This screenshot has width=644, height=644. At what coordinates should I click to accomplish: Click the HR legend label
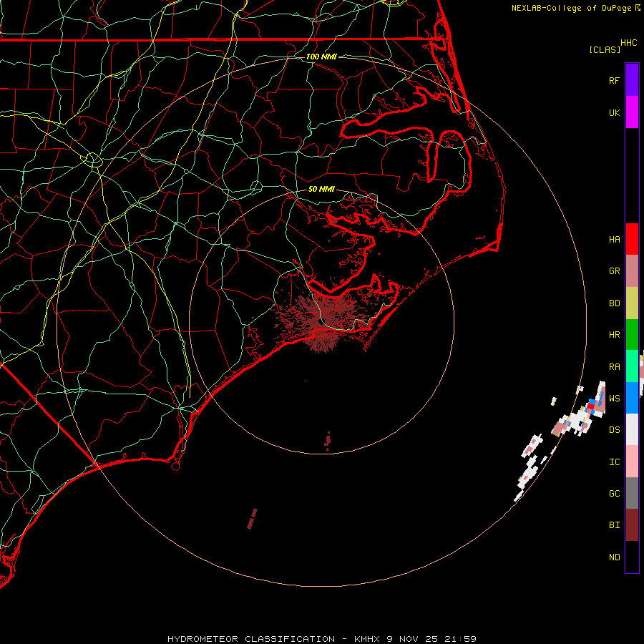click(614, 335)
